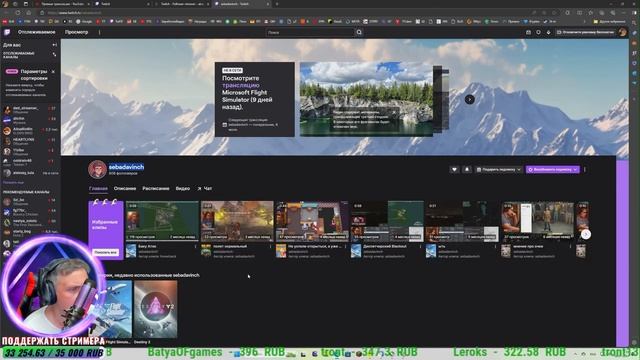This screenshot has width=640, height=360.
Task: Open game icon beside 'Не успели открыться' clip
Action: pyautogui.click(x=281, y=251)
